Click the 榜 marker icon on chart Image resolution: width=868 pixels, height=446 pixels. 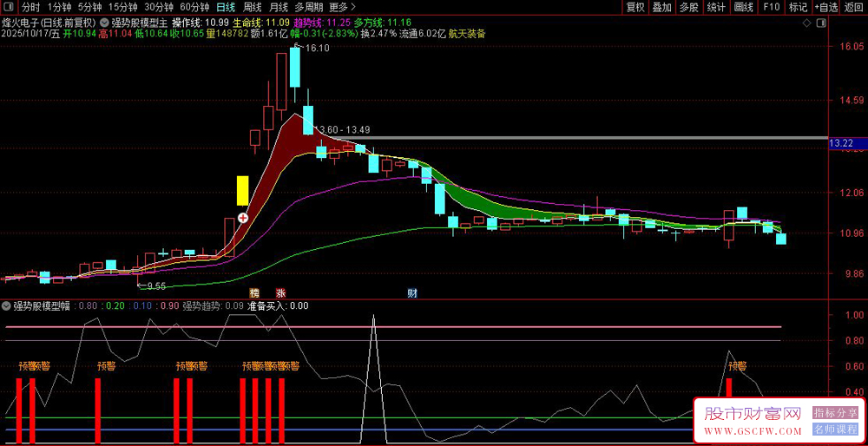tap(254, 293)
